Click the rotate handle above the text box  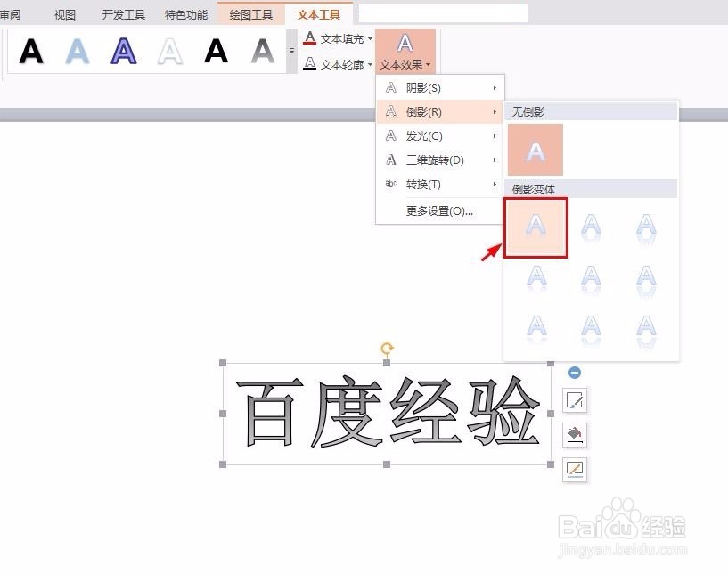pyautogui.click(x=387, y=348)
